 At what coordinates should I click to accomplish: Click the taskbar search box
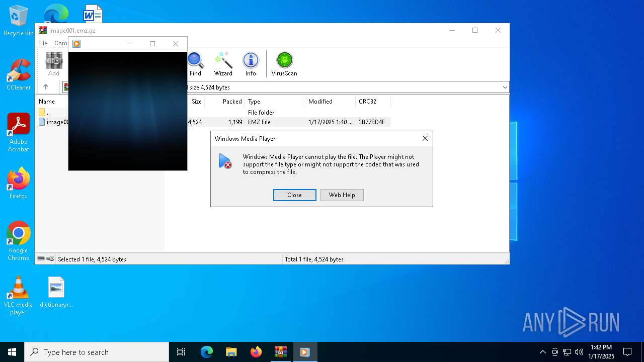tap(97, 352)
